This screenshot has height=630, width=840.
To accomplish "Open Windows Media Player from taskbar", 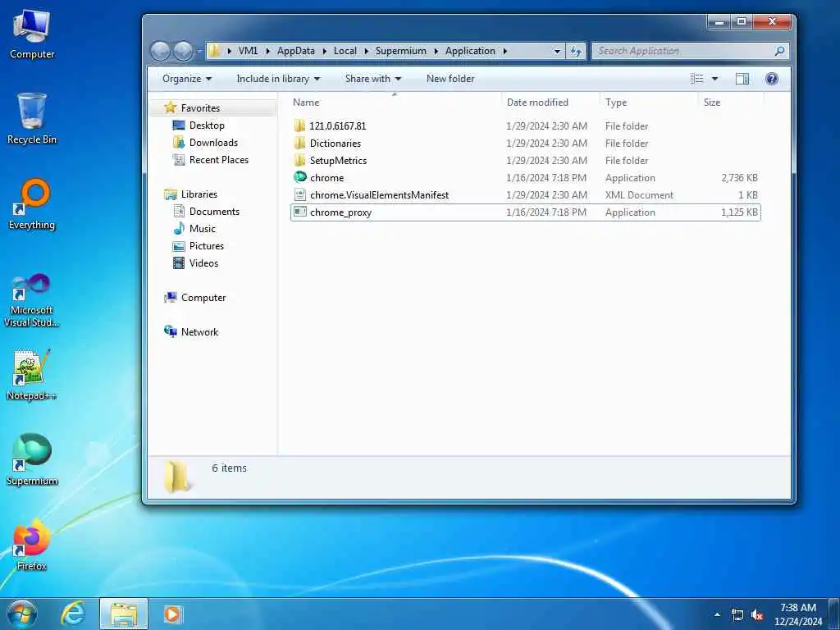I will click(x=172, y=614).
